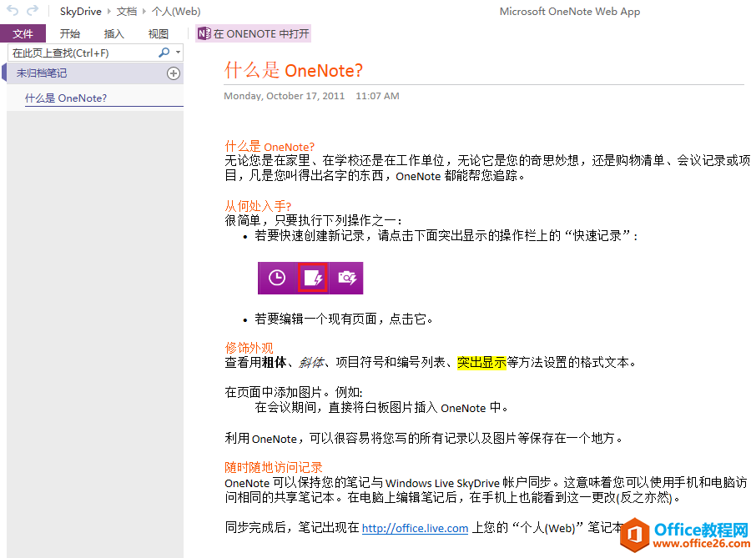The height and width of the screenshot is (558, 756).
Task: Open the 文件 menu
Action: click(x=23, y=33)
